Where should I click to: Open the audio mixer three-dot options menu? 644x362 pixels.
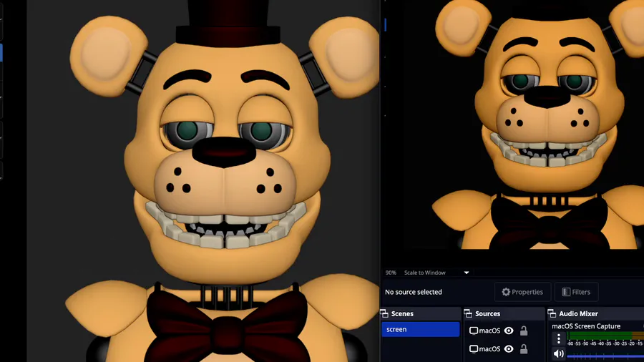click(559, 338)
